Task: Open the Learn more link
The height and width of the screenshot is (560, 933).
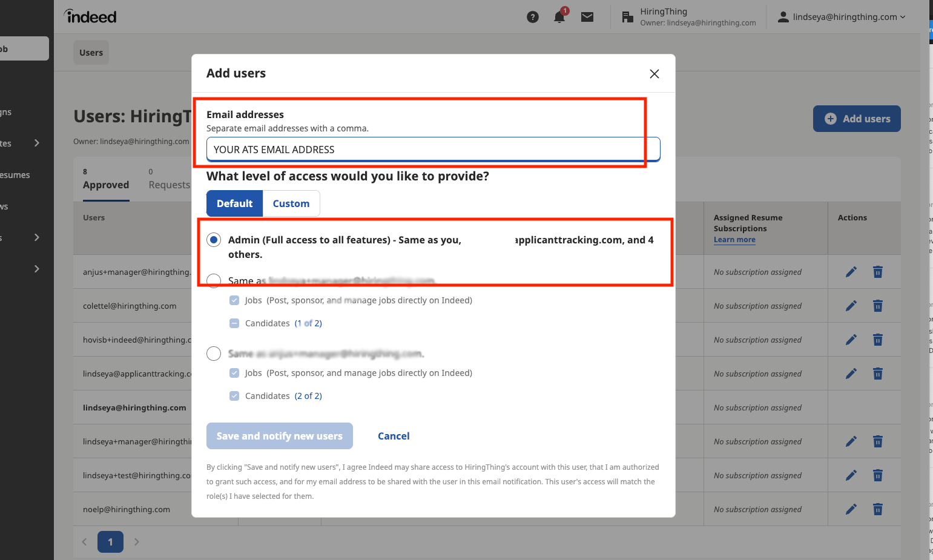Action: tap(734, 240)
